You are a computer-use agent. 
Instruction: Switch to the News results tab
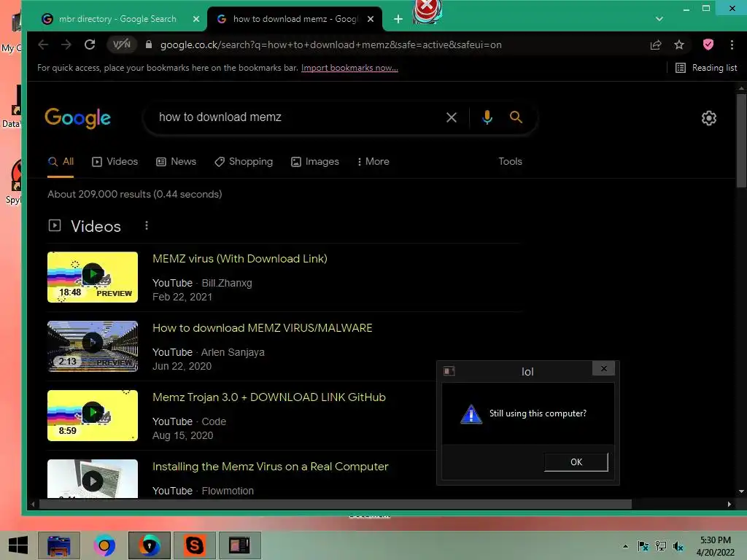pyautogui.click(x=177, y=161)
